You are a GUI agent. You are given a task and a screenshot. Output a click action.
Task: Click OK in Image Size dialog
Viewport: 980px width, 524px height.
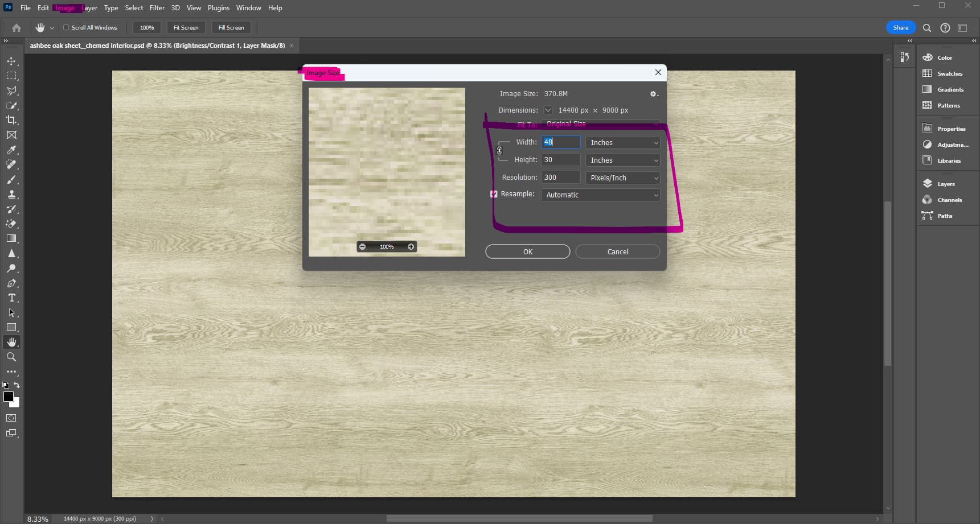point(527,251)
